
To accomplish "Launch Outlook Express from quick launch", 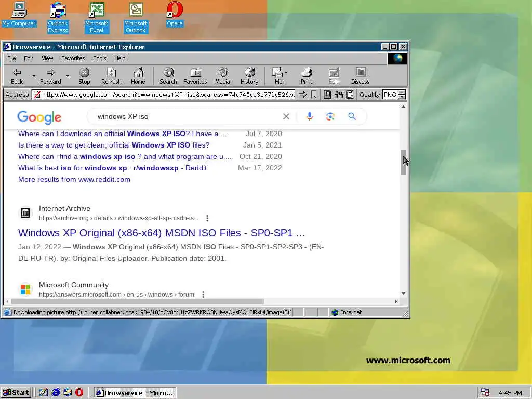I will pyautogui.click(x=68, y=393).
